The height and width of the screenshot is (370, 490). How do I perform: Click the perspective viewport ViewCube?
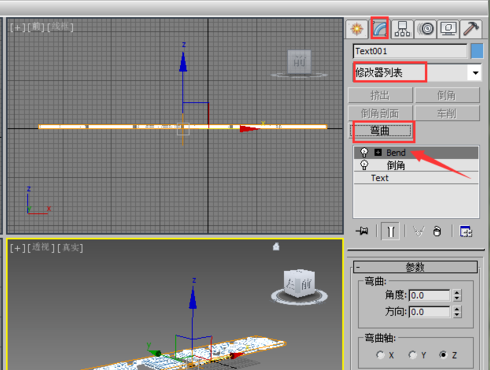tap(299, 284)
